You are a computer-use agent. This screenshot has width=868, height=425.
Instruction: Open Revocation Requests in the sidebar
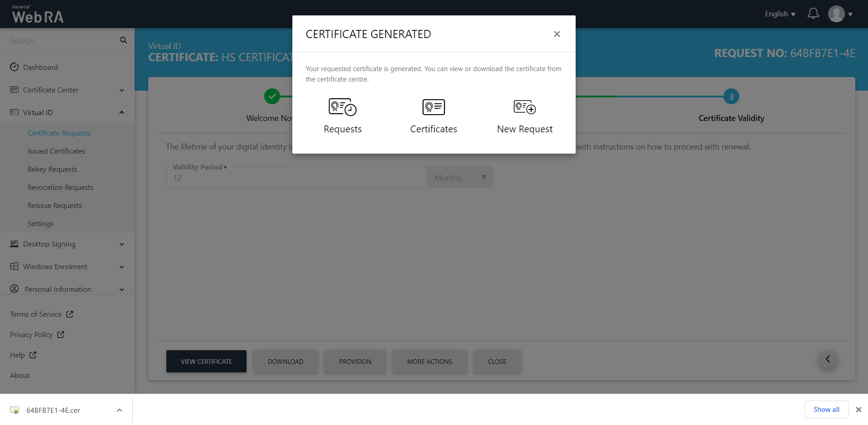coord(60,188)
